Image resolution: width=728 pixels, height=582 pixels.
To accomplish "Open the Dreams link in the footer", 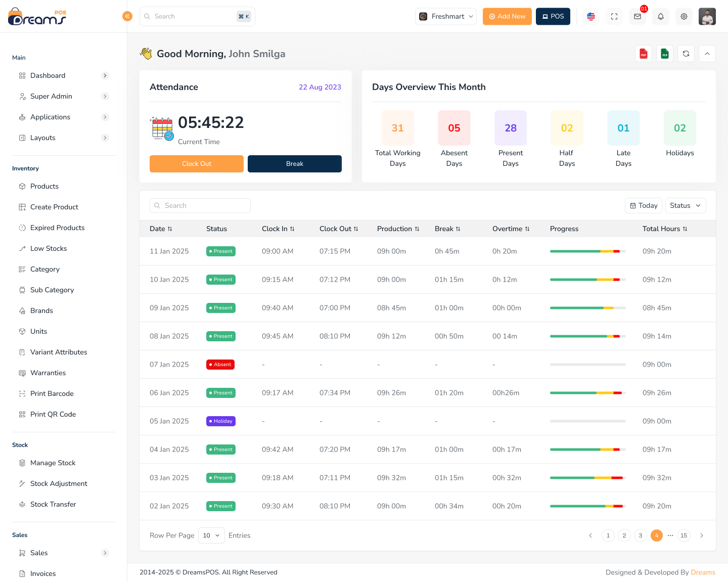I will point(703,572).
